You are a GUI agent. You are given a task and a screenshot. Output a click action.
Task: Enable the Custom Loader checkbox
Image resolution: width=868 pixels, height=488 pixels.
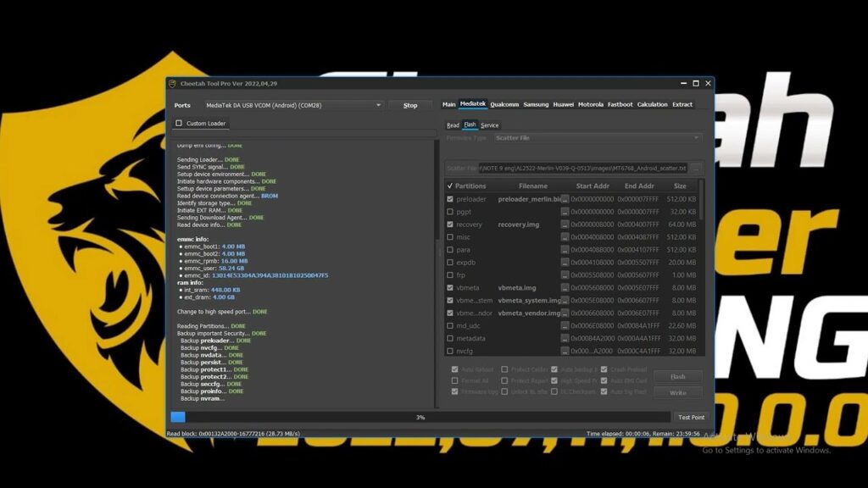tap(179, 124)
